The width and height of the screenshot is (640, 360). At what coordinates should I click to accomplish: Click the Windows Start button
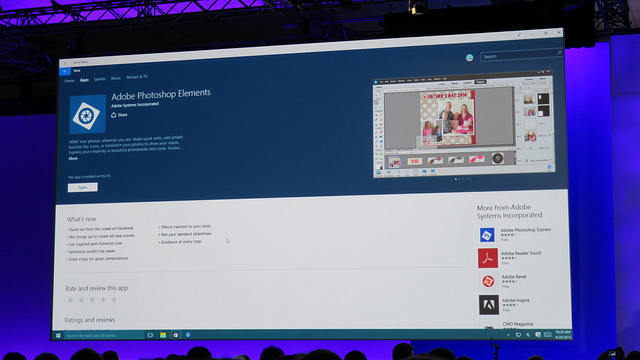tap(58, 336)
